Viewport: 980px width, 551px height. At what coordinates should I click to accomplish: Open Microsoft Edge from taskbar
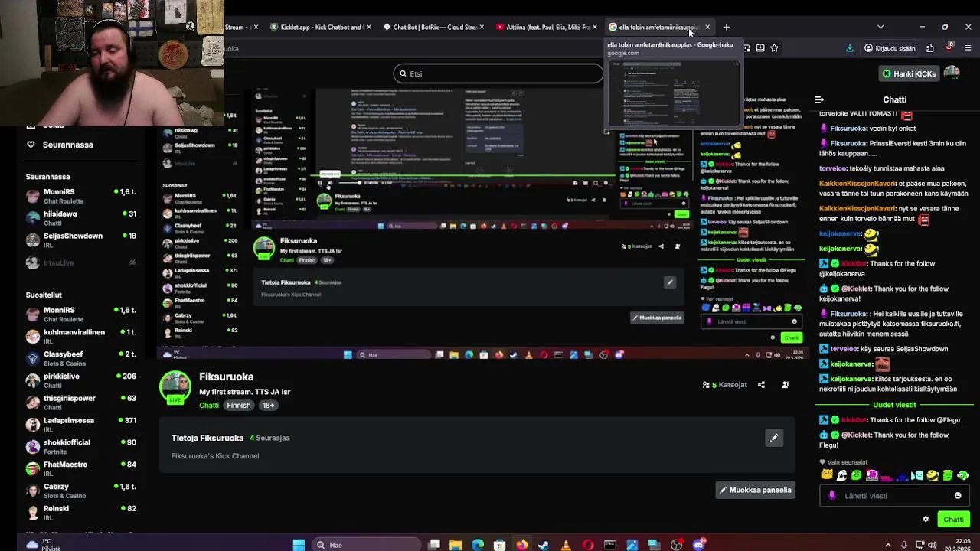[478, 545]
